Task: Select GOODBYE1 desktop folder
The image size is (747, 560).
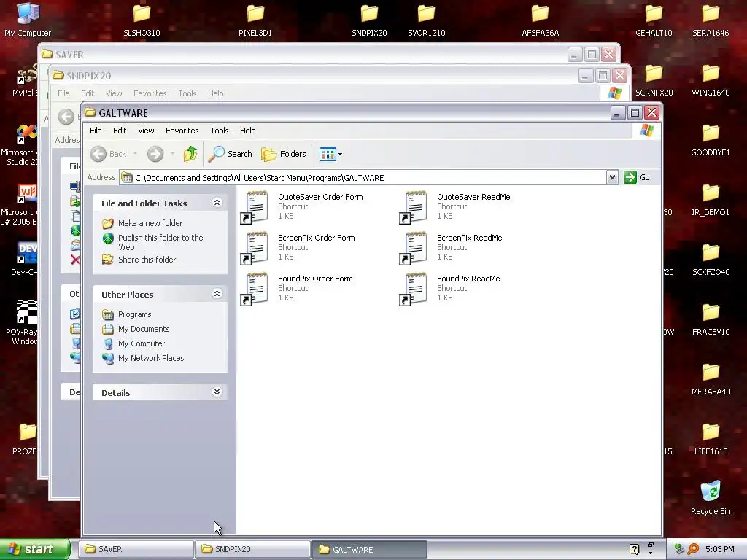Action: coord(711,141)
